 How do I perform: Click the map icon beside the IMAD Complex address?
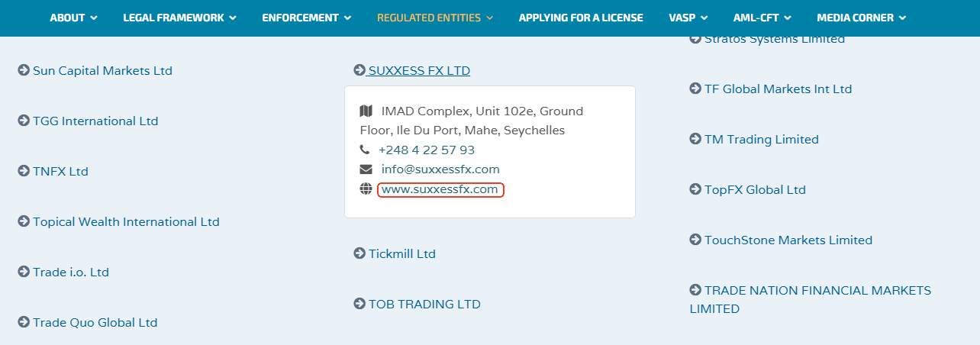[x=366, y=111]
